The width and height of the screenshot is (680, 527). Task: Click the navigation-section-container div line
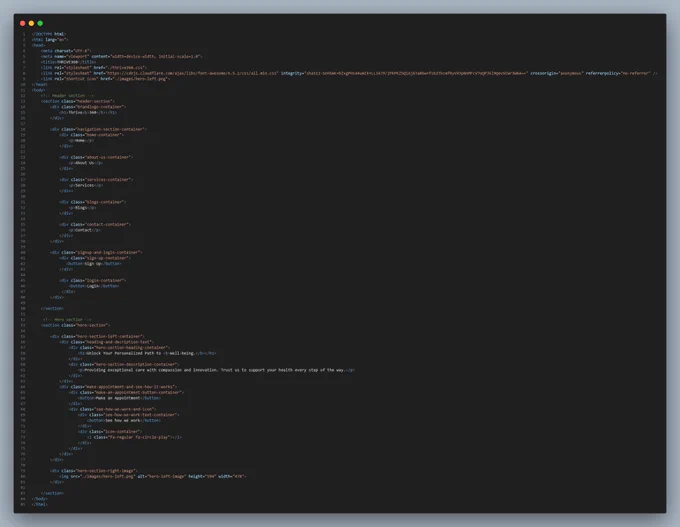(x=98, y=129)
